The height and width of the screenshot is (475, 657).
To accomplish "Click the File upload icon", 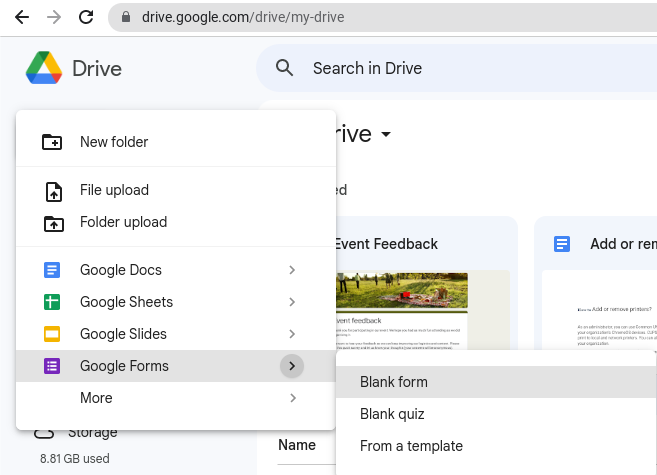I will (x=54, y=192).
